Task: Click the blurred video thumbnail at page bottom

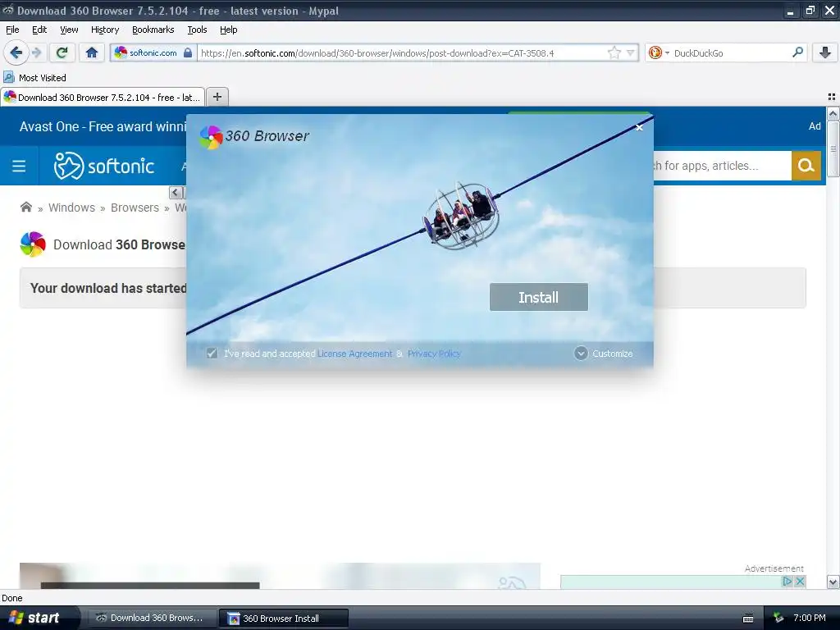Action: click(x=280, y=576)
